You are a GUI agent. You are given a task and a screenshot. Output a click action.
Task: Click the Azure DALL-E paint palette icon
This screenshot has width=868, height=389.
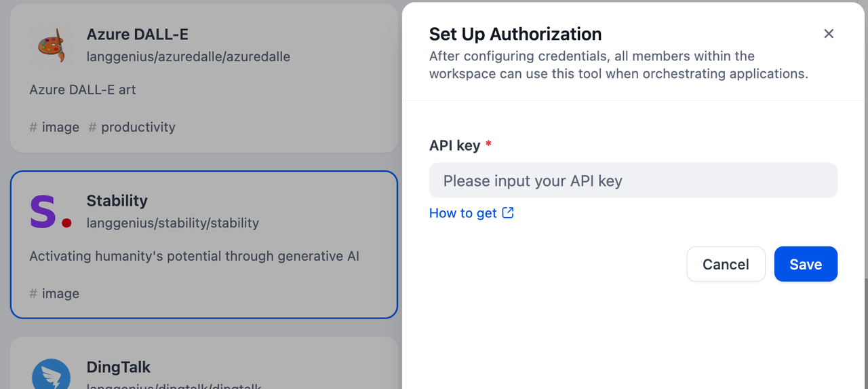[51, 45]
